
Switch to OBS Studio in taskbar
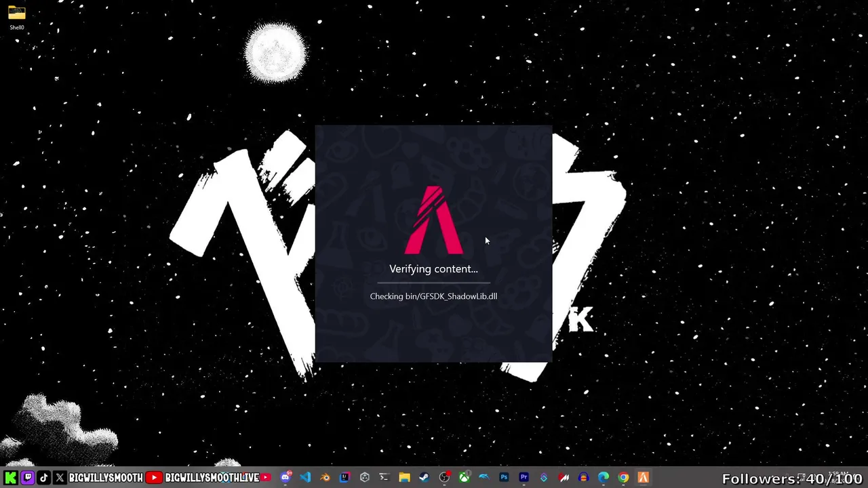(x=444, y=477)
